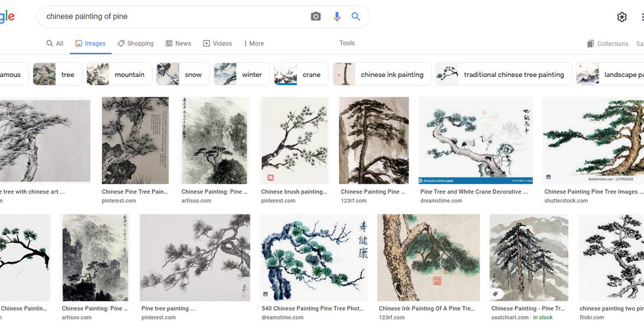Image resolution: width=644 pixels, height=329 pixels.
Task: Click 'Pine tree painting ...' title
Action: coord(168,309)
